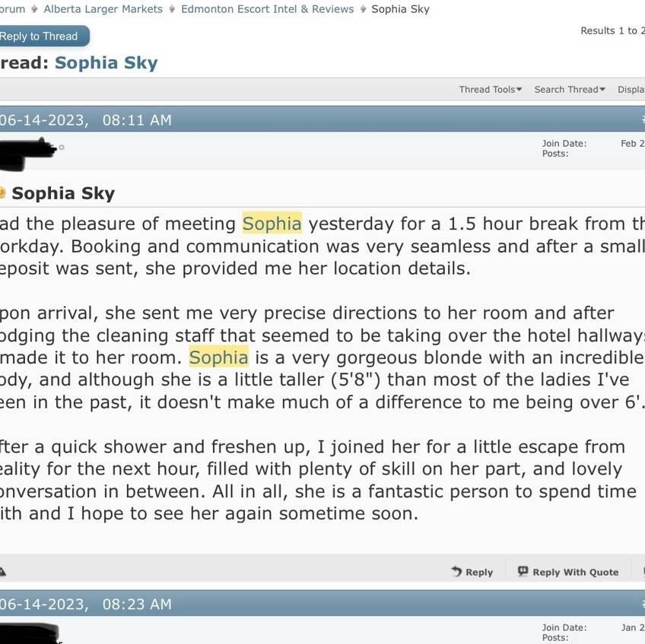Click breadcrumb arrow before Edmonton Escort Intel & Reviews
The image size is (645, 644).
(x=172, y=9)
